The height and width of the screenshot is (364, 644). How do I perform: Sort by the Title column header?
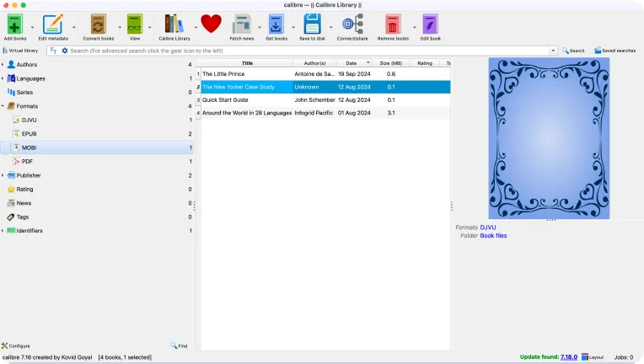coord(247,63)
